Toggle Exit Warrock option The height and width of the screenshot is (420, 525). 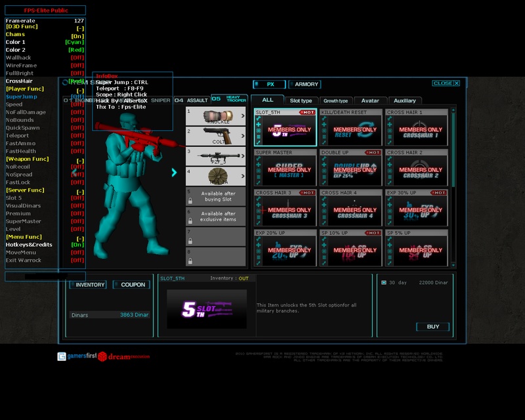[45, 261]
